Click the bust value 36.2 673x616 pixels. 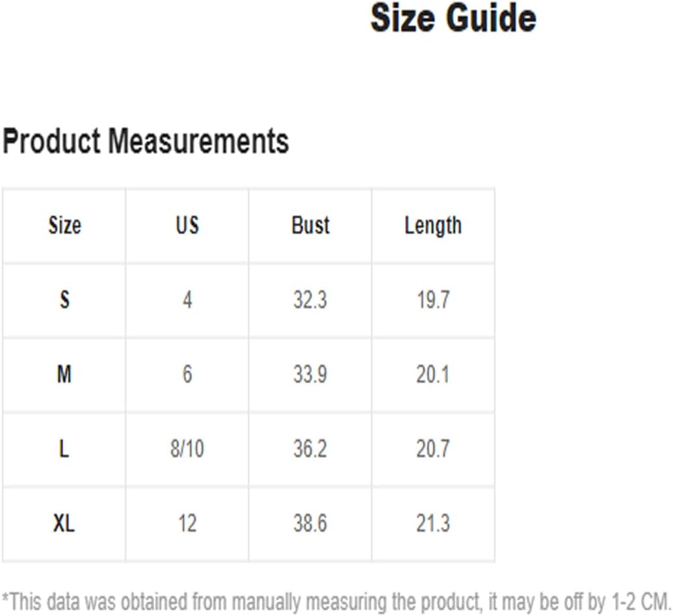310,449
